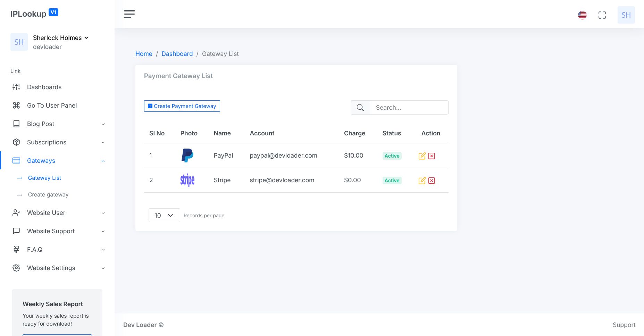Viewport: 644px width, 336px height.
Task: Edit the Stripe gateway row
Action: point(422,180)
